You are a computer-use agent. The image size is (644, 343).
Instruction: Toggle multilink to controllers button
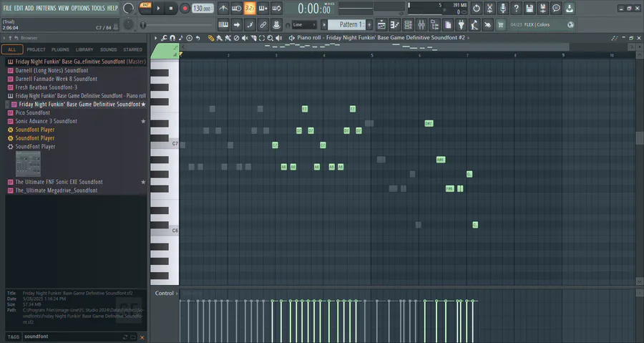tap(276, 24)
